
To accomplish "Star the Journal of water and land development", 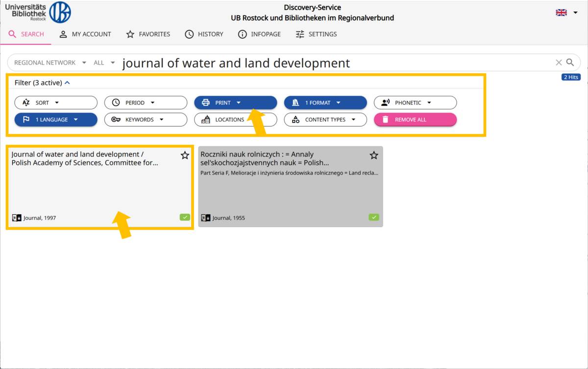I will [185, 156].
